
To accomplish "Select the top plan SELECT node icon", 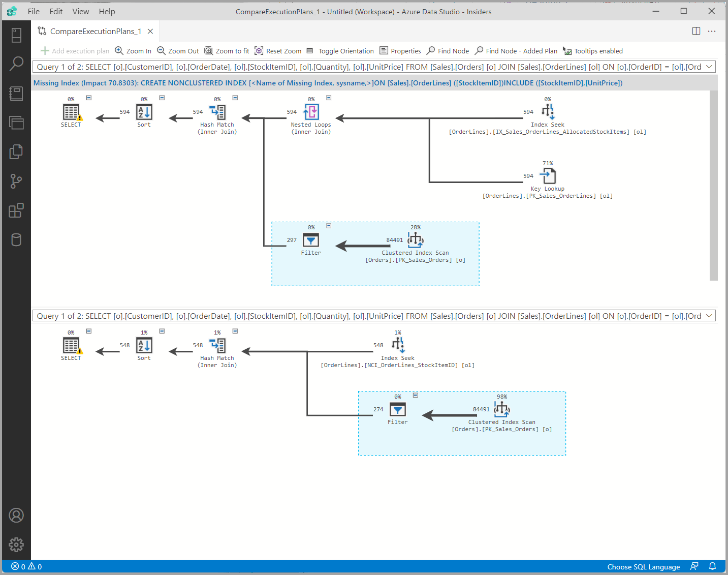I will [x=71, y=112].
